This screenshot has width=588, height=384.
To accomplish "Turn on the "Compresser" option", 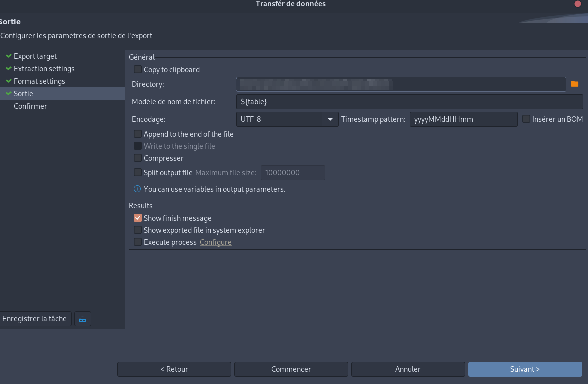I will point(137,158).
